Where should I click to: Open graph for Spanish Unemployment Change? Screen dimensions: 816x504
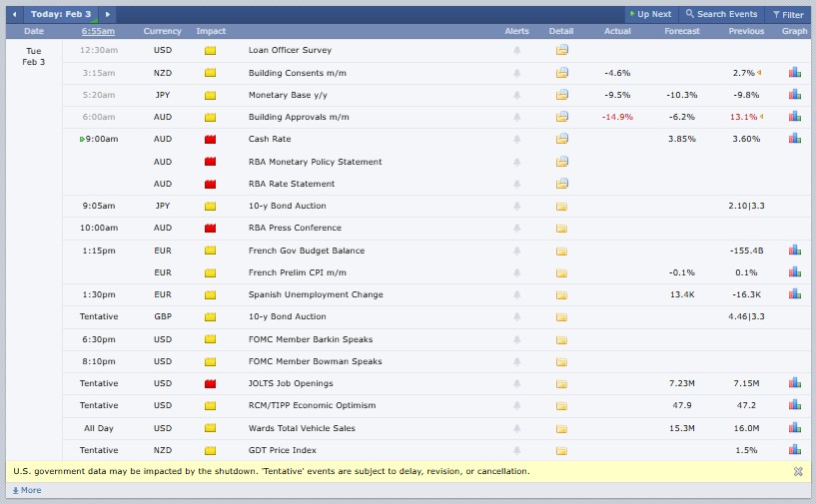(x=795, y=294)
